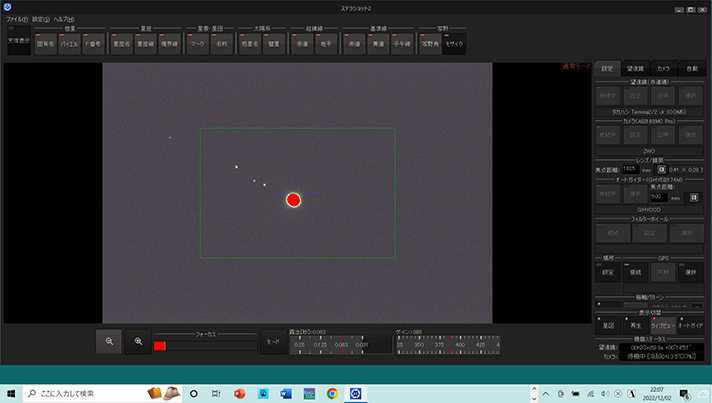Open field-of-view calculator beside lens focal length

point(661,169)
